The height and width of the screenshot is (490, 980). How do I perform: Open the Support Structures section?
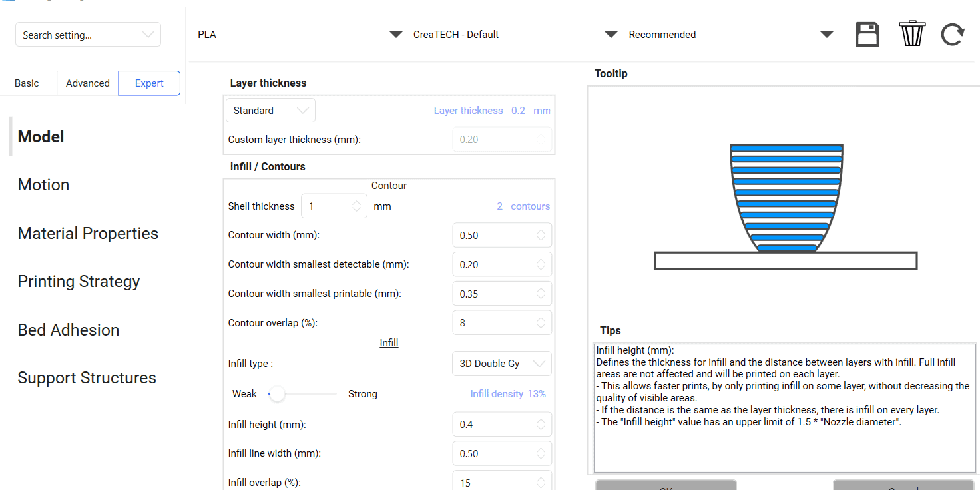tap(87, 378)
